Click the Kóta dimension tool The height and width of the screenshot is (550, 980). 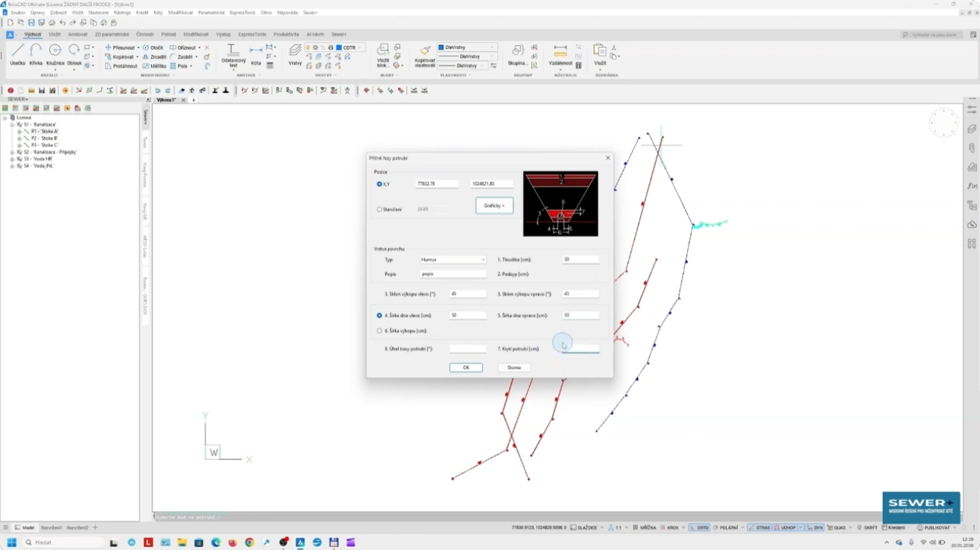256,54
